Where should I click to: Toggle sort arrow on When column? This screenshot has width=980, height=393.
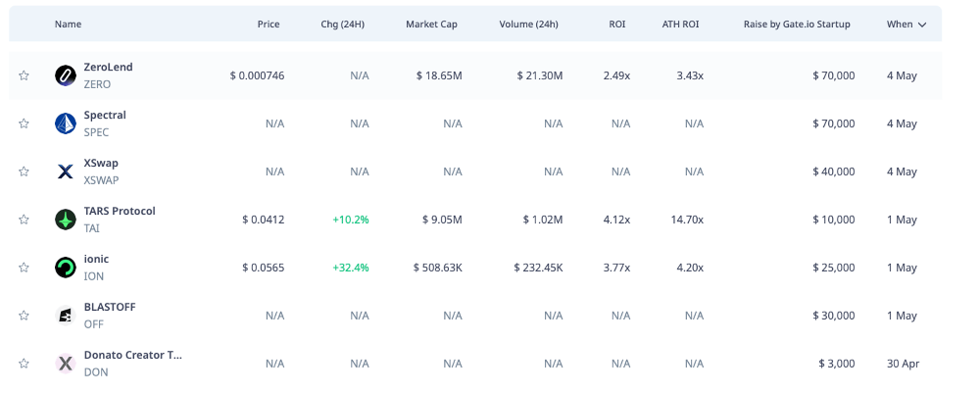pos(922,25)
